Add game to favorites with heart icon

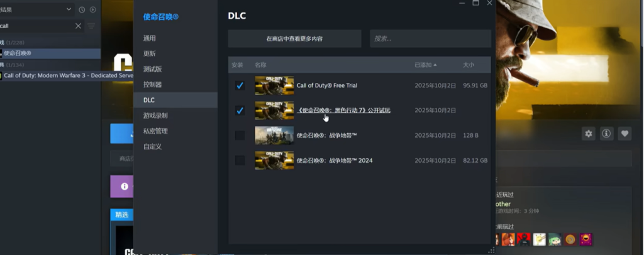pos(625,133)
